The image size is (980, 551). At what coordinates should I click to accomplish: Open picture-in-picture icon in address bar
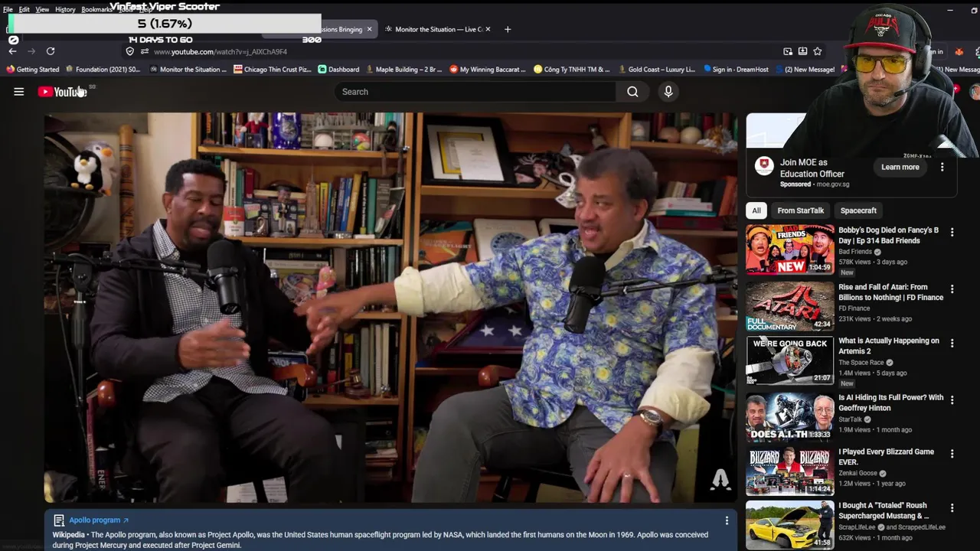(x=788, y=51)
